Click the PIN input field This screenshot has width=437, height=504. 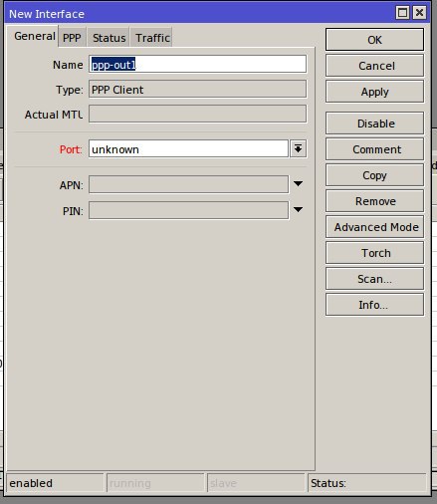click(188, 210)
